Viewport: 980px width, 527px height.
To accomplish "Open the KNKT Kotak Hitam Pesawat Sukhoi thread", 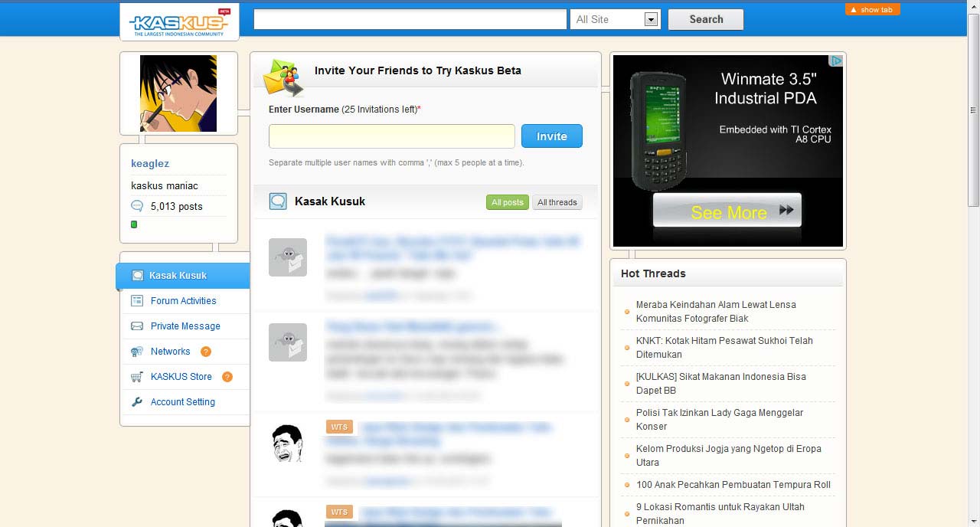I will [x=724, y=348].
